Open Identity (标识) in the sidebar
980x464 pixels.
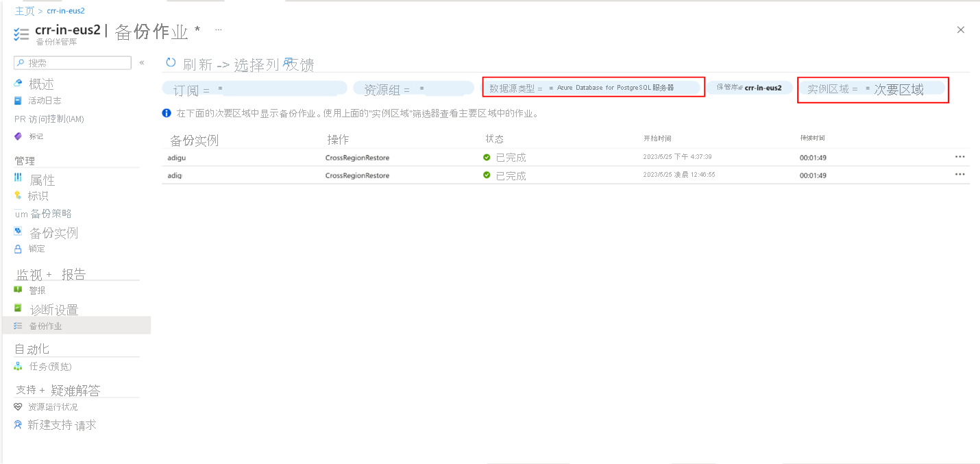pos(38,196)
